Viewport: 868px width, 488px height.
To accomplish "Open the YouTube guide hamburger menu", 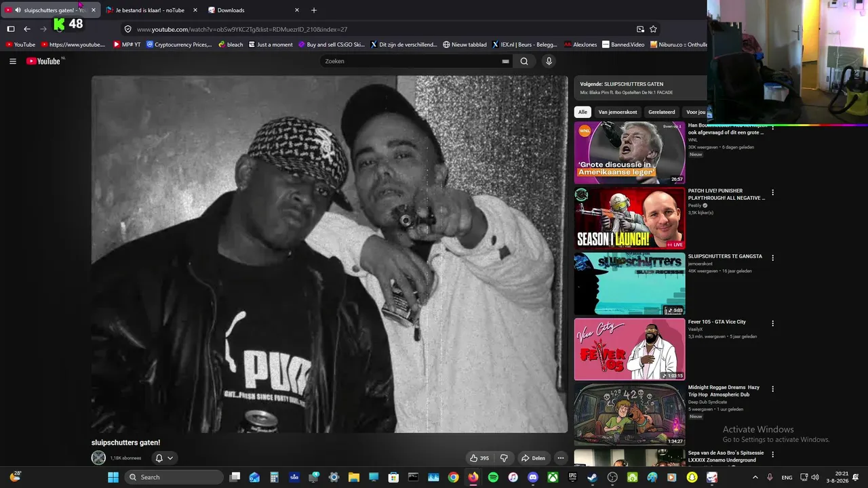I will click(12, 61).
